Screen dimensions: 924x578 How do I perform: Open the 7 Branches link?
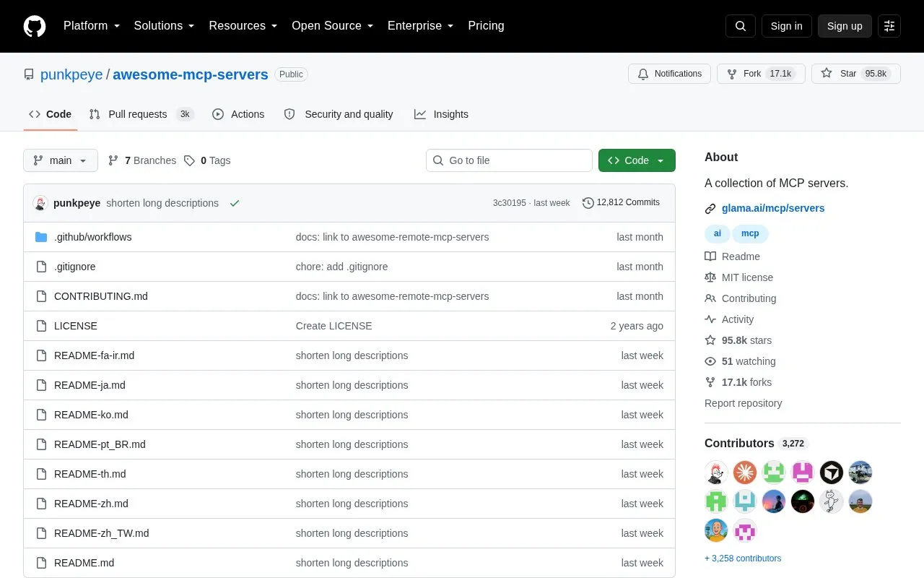click(141, 160)
